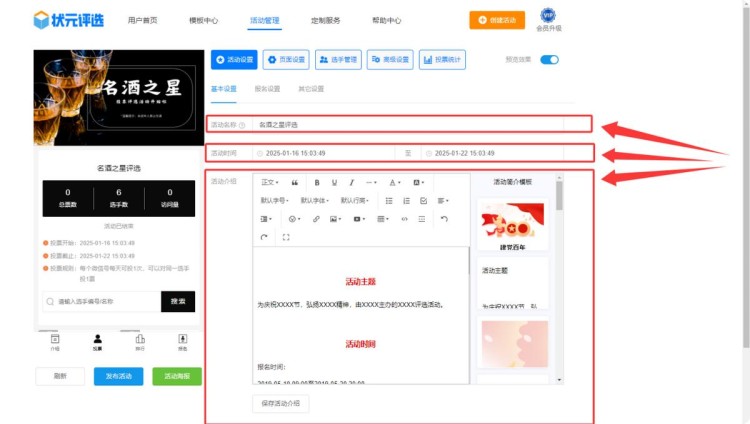
Task: Insert a blockquote using the quote icon
Action: tap(294, 183)
